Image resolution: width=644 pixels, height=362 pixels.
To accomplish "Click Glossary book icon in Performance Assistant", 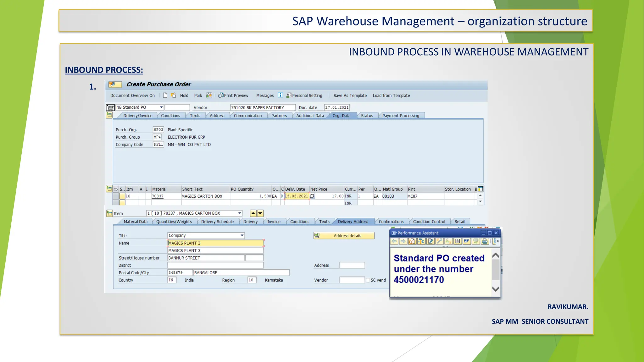I will coord(458,241).
